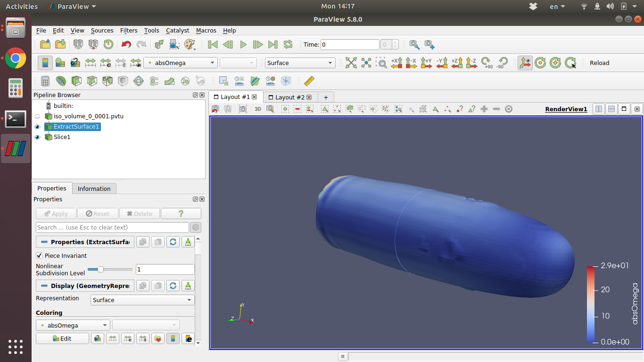Viewport: 644px width, 362px height.
Task: Hide Slice1 using its eye icon
Action: tap(37, 137)
